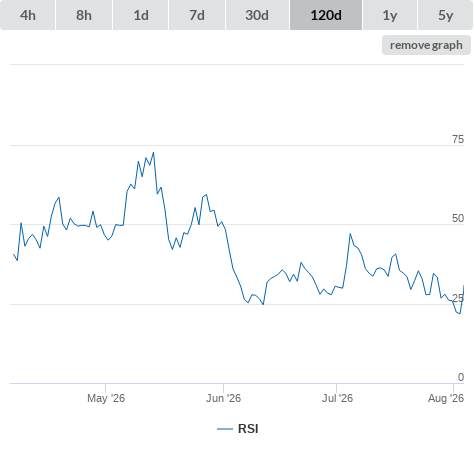Click the May '26 axis label
The image size is (474, 455).
click(x=106, y=398)
